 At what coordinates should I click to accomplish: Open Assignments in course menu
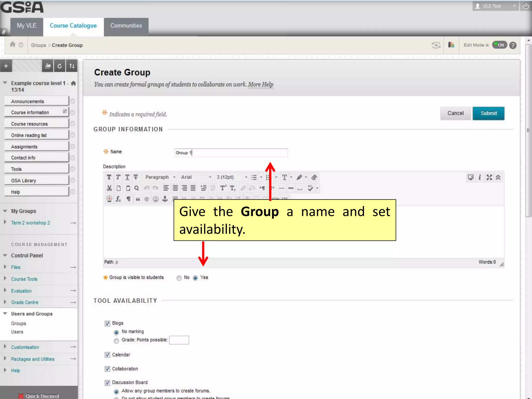[x=37, y=147]
